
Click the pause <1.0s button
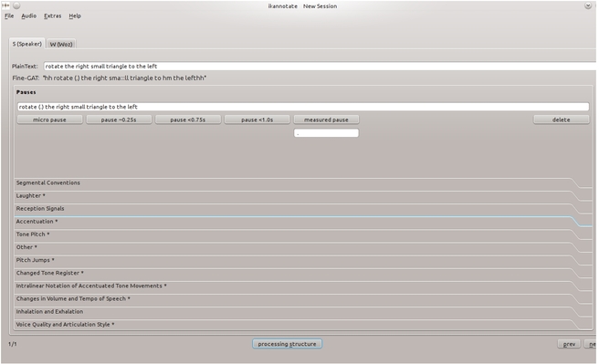(x=257, y=120)
